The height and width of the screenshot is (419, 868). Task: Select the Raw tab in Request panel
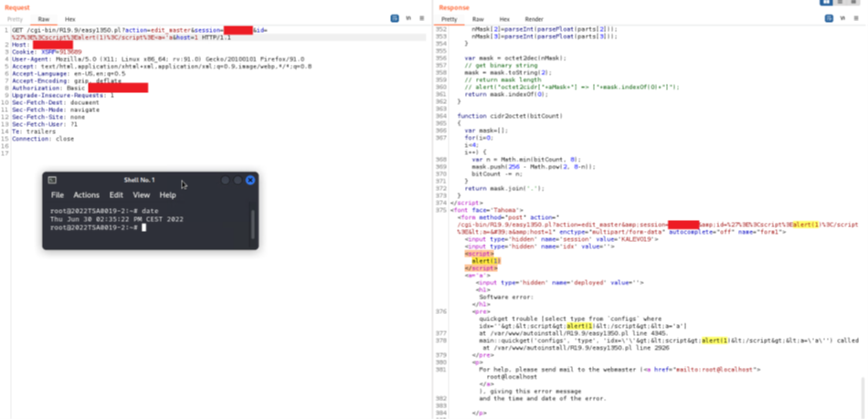tap(43, 19)
